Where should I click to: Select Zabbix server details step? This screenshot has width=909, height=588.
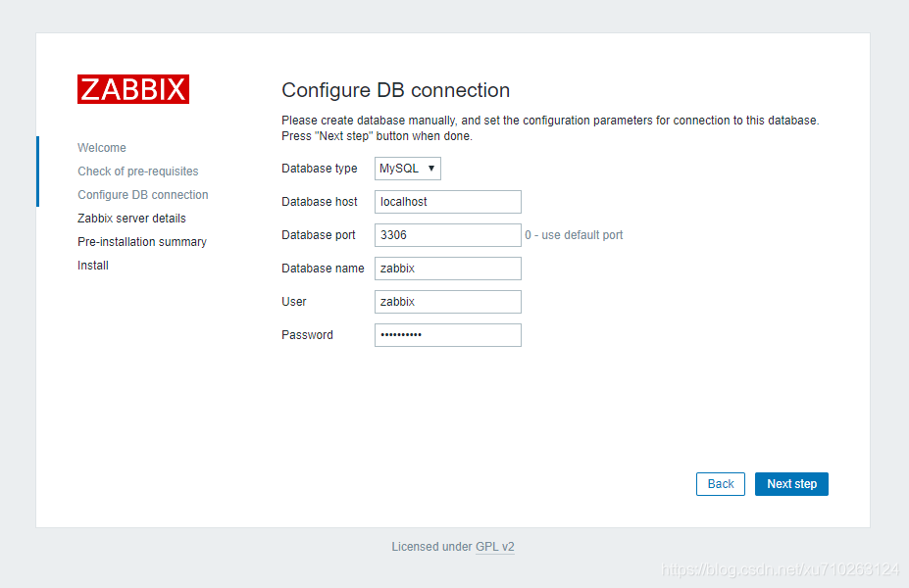(x=131, y=219)
